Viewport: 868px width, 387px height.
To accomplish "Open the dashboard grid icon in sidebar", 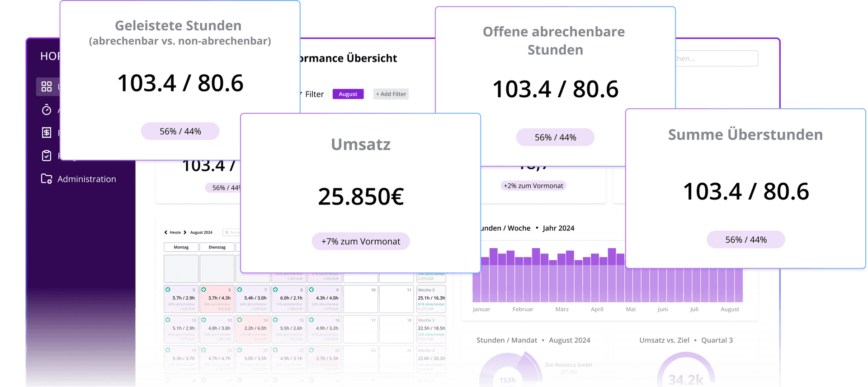I will 47,86.
